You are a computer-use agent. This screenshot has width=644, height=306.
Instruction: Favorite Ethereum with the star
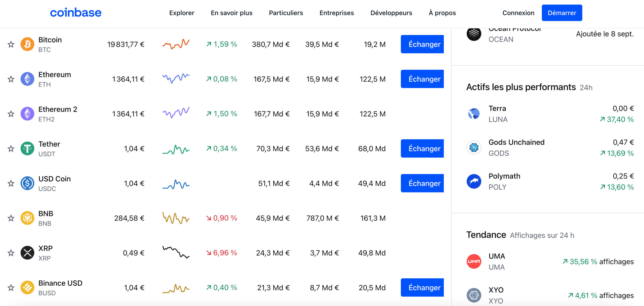click(11, 79)
